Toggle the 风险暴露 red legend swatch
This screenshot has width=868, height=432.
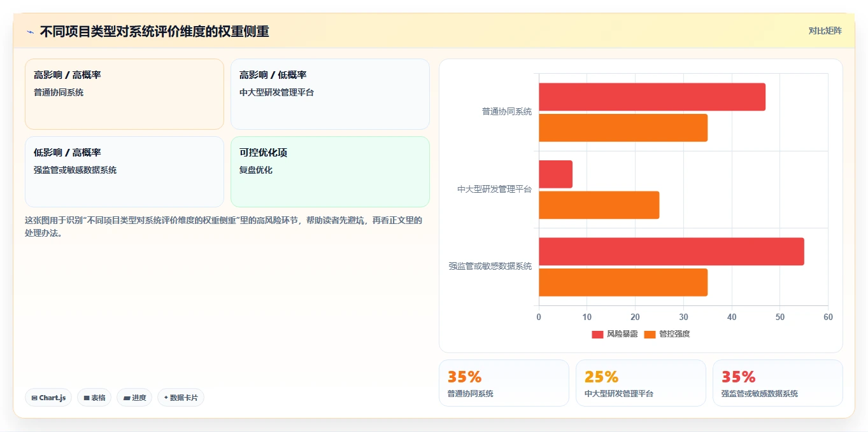[x=597, y=334]
